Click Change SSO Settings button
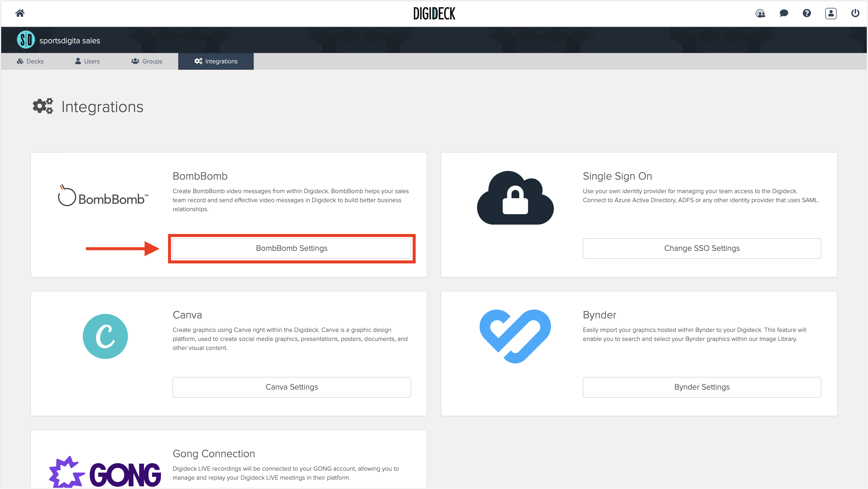The height and width of the screenshot is (489, 868). (x=702, y=248)
